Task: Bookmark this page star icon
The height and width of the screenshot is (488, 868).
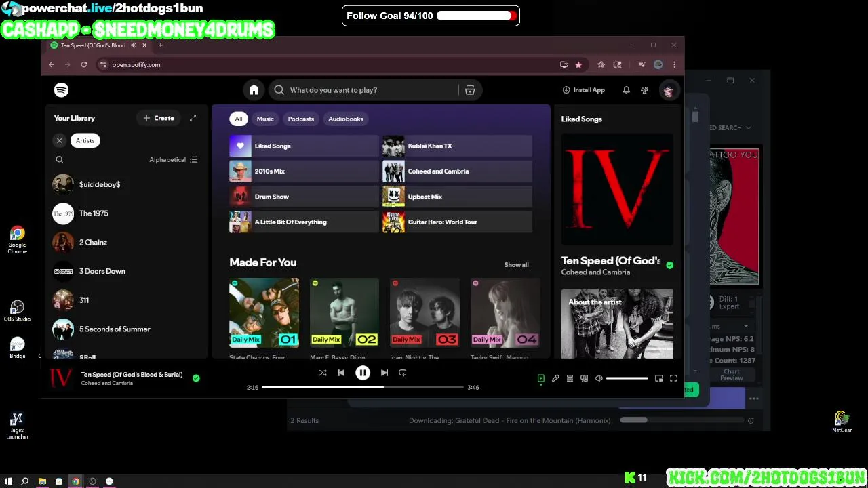Action: 578,64
